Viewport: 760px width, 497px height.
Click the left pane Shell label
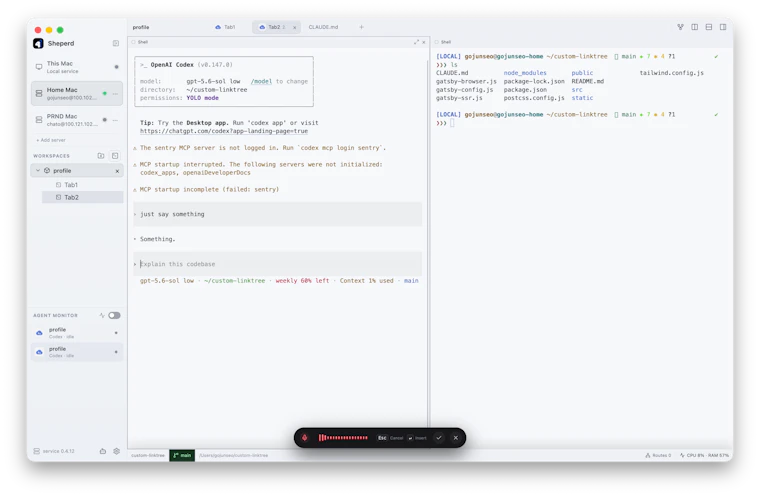(x=142, y=42)
